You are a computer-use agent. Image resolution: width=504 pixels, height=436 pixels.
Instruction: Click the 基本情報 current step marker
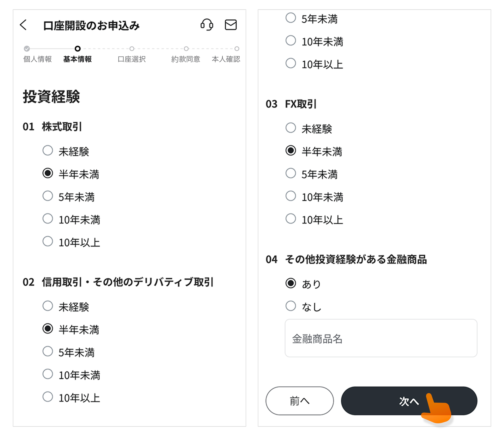coord(77,49)
